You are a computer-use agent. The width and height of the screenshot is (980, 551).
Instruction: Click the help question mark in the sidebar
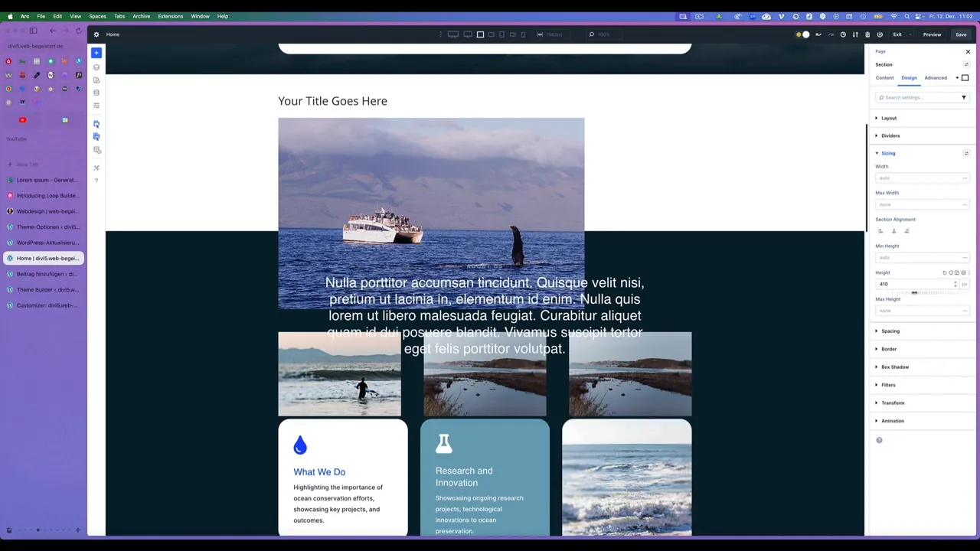click(x=96, y=181)
